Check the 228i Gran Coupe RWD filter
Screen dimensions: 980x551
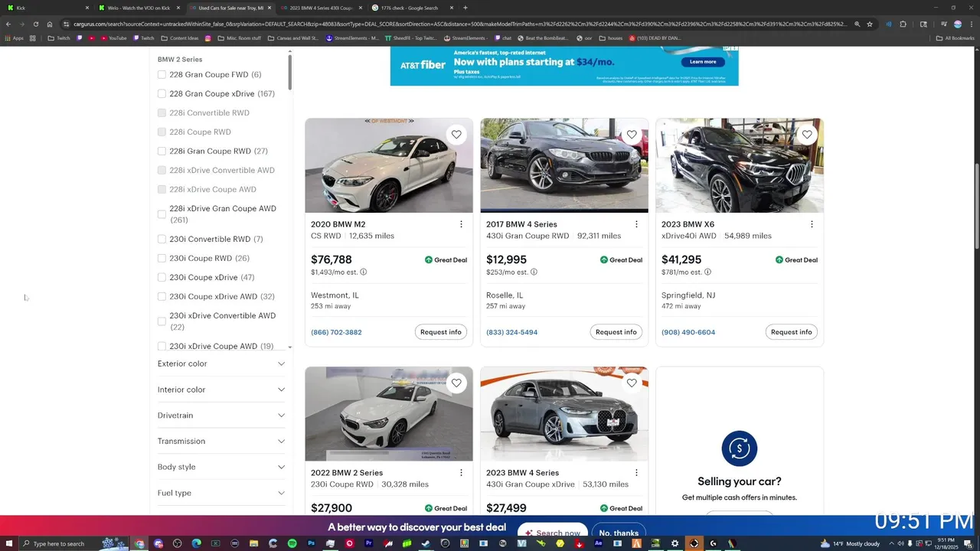click(162, 151)
